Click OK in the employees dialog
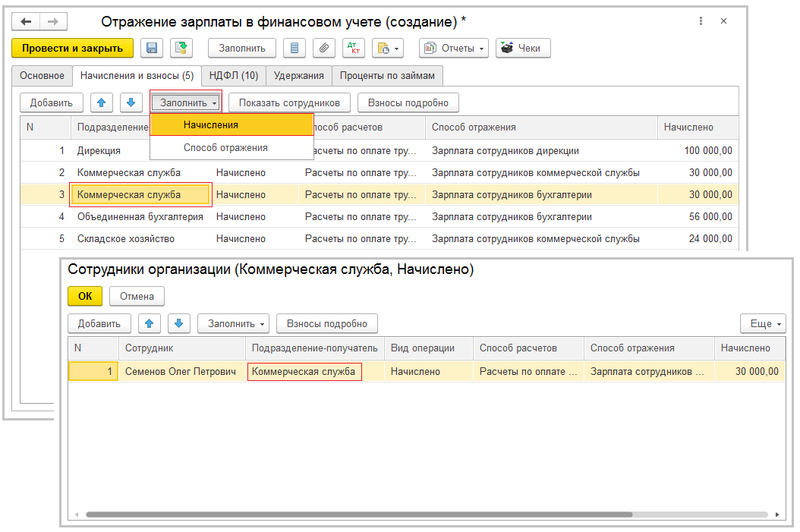The width and height of the screenshot is (800, 532). [85, 296]
